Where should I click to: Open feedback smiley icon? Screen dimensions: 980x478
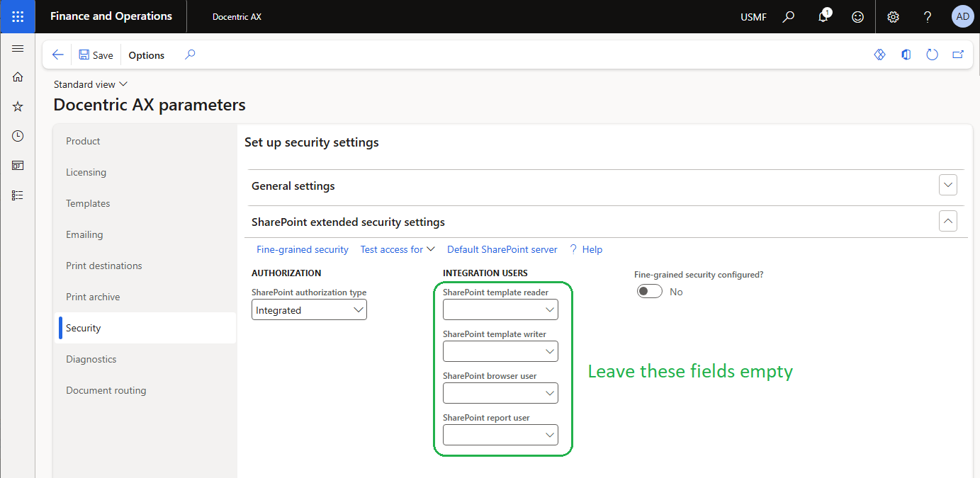857,16
